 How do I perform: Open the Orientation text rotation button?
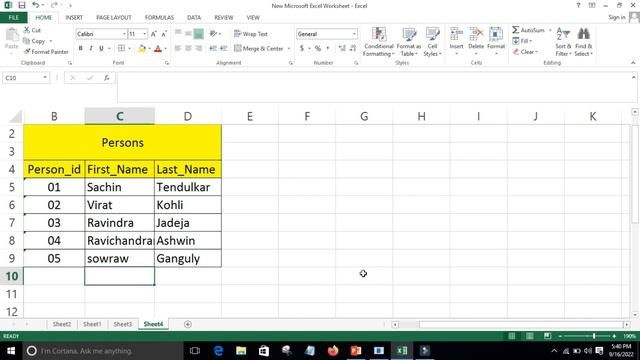click(x=215, y=34)
